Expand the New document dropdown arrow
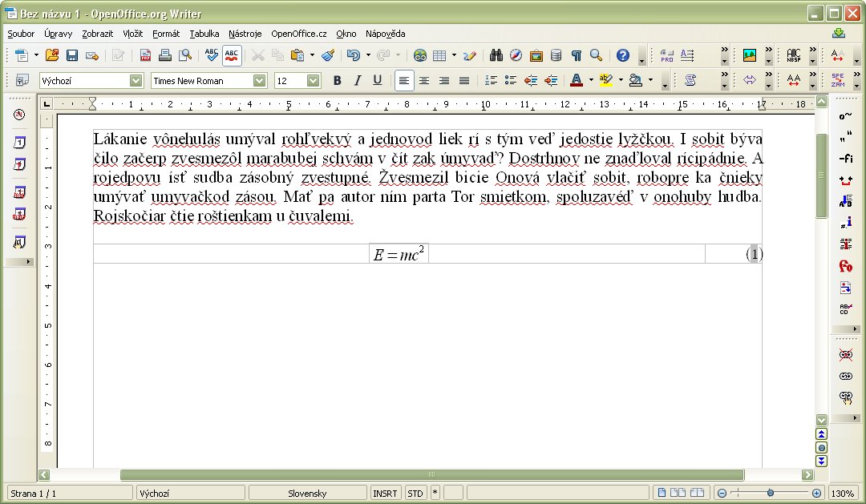 click(x=36, y=55)
